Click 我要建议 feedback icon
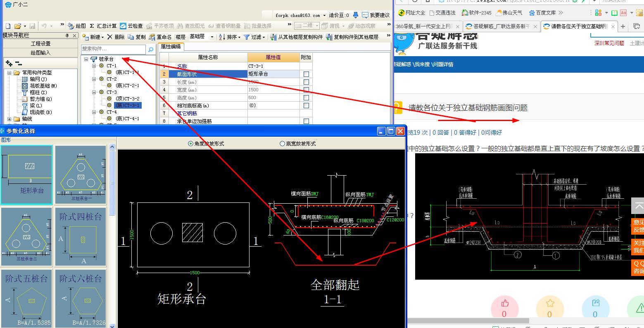 tap(376, 15)
